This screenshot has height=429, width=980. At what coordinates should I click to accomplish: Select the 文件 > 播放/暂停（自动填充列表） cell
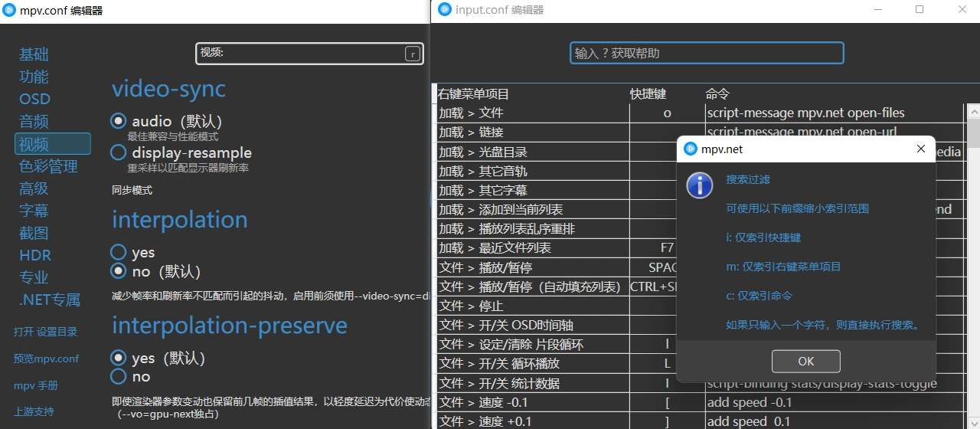[533, 287]
